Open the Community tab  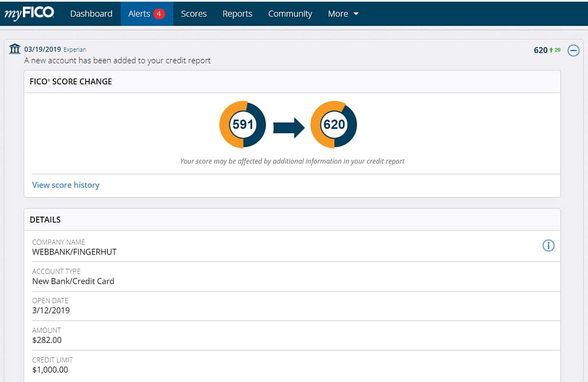click(x=290, y=14)
